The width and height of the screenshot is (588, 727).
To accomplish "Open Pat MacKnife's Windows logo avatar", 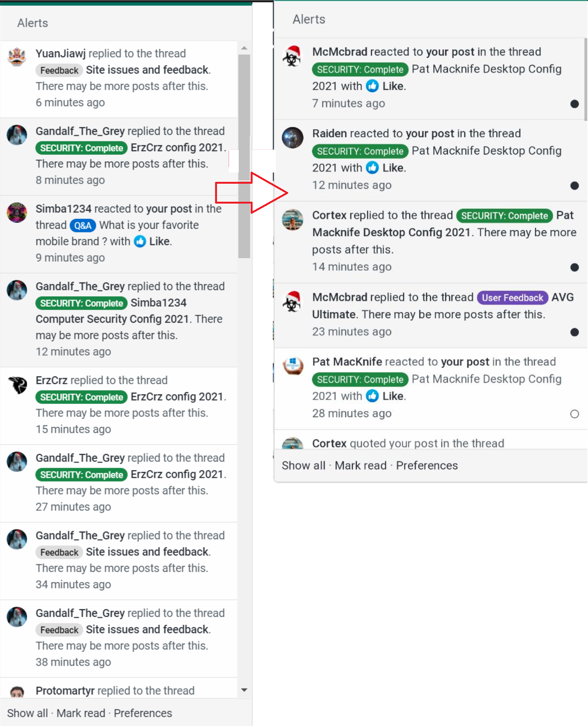I will (292, 365).
